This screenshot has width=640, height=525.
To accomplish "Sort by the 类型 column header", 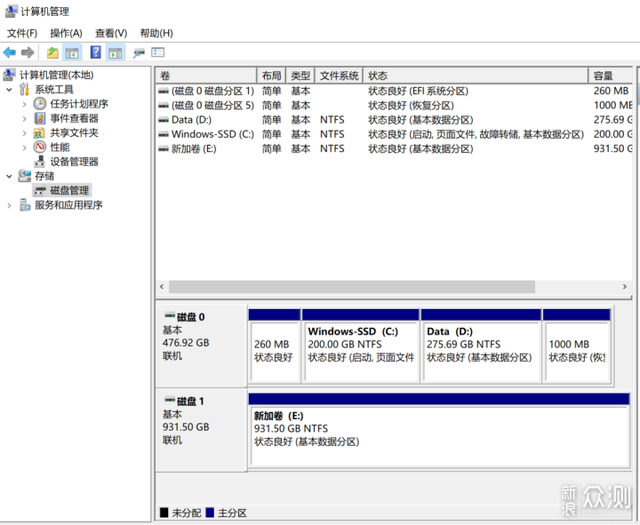I will point(300,76).
